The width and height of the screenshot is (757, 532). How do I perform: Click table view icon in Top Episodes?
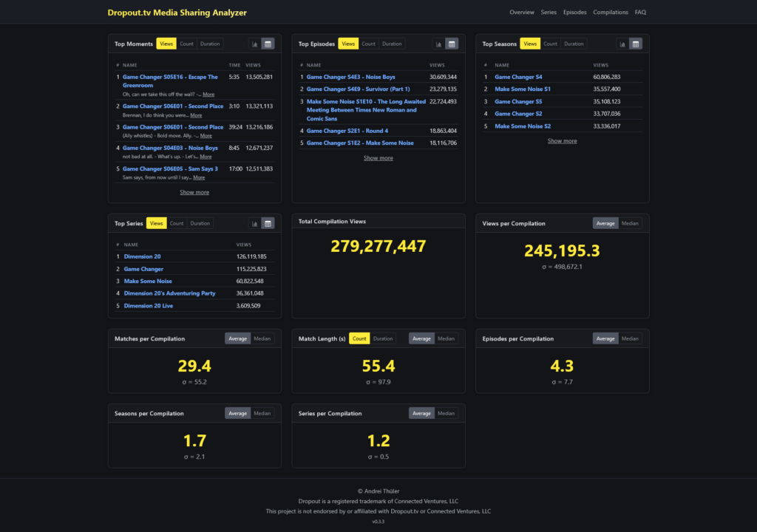(452, 44)
